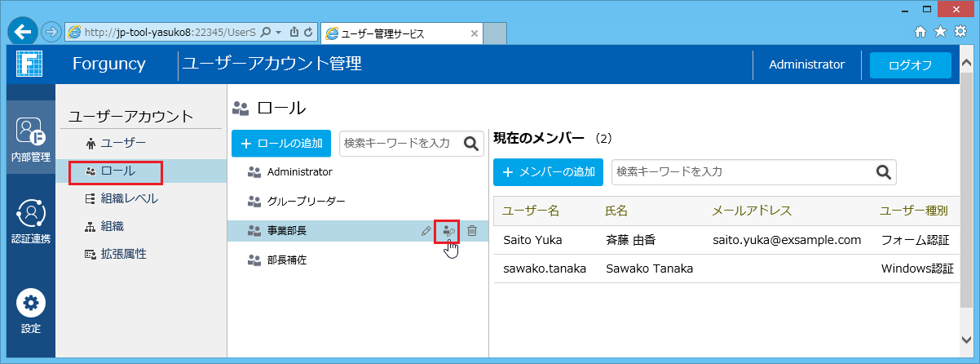This screenshot has width=980, height=364.
Task: Click the role search magnifier icon
Action: click(471, 144)
